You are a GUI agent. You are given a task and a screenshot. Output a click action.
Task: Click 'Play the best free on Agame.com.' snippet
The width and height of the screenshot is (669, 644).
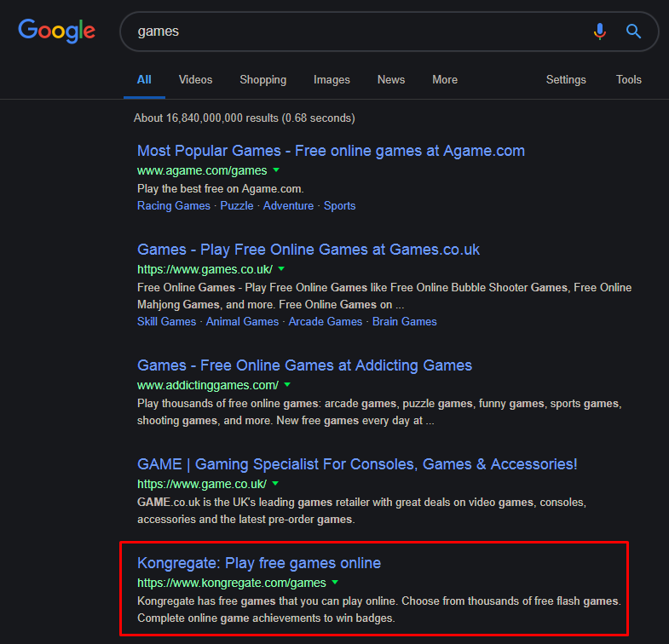coord(221,188)
